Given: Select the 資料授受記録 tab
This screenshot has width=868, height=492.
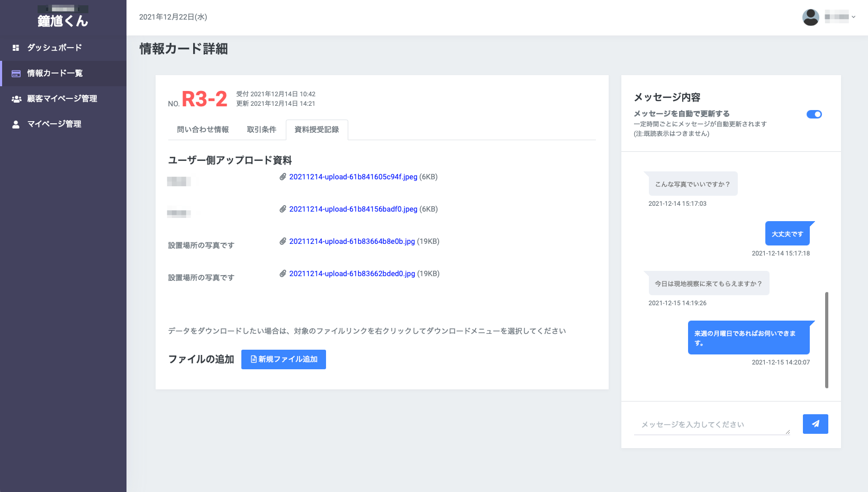Looking at the screenshot, I should click(x=317, y=130).
